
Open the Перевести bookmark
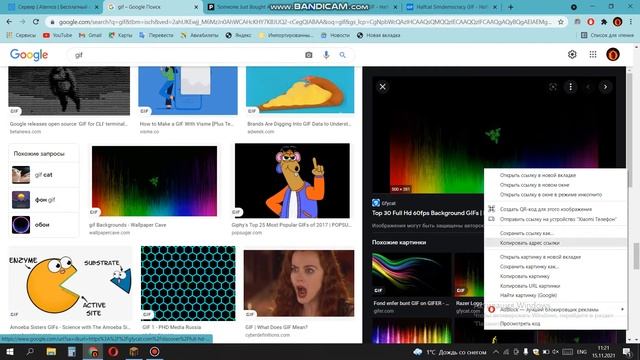(156, 36)
